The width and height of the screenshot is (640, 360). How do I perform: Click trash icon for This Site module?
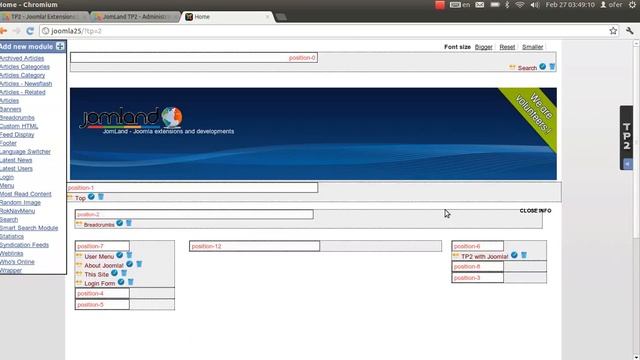click(124, 273)
